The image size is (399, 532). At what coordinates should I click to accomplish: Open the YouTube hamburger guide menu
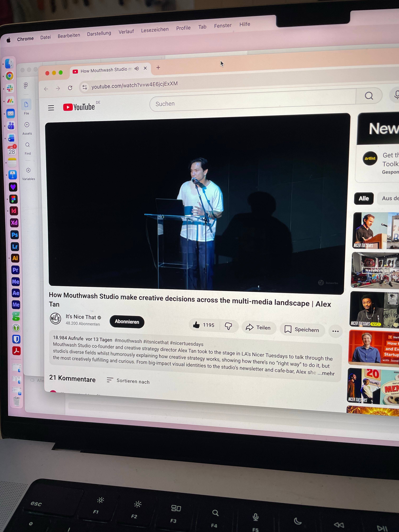tap(51, 108)
